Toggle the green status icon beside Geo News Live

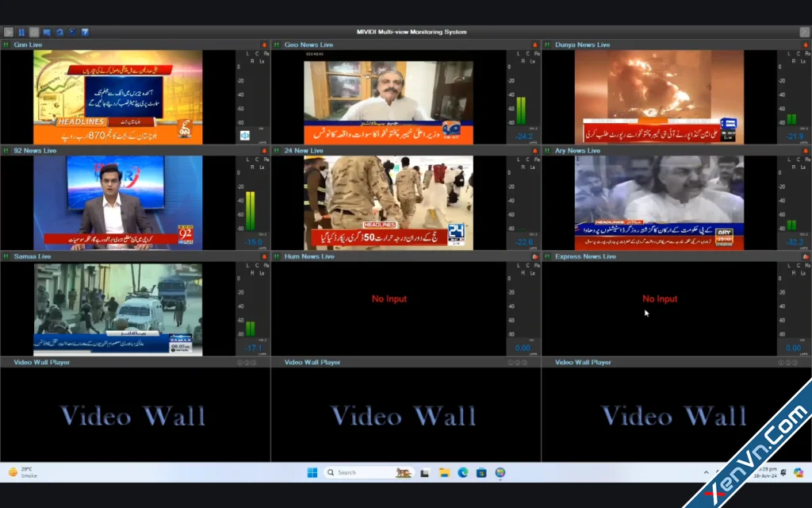click(x=277, y=45)
